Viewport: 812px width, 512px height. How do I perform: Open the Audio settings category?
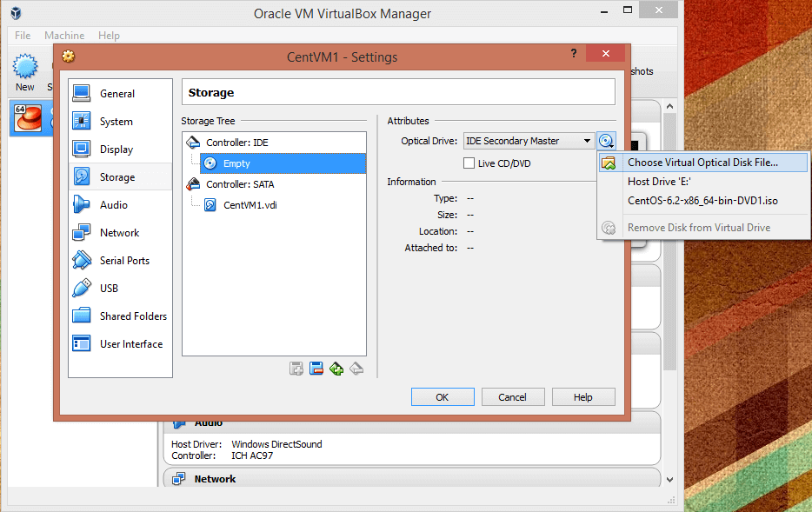pyautogui.click(x=113, y=205)
